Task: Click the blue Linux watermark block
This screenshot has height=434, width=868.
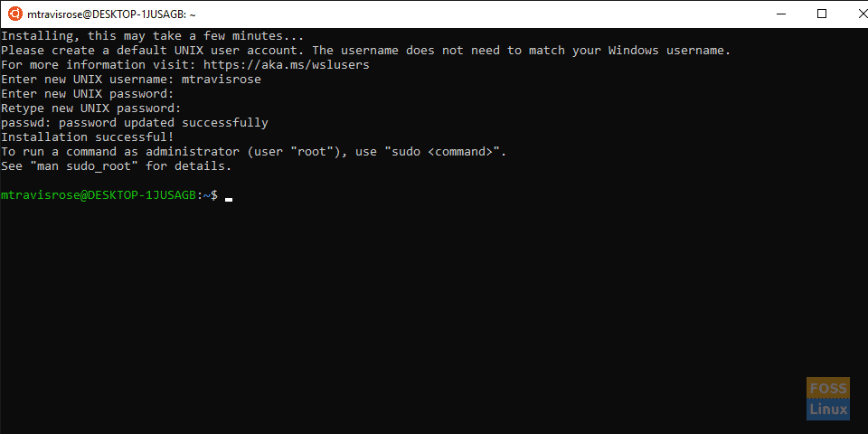Action: (x=828, y=409)
